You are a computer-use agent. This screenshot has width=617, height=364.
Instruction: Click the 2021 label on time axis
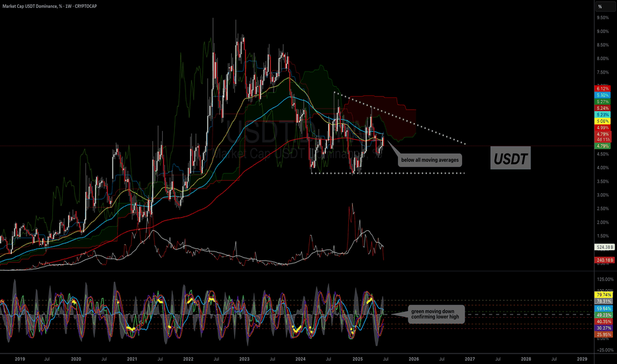click(x=132, y=359)
